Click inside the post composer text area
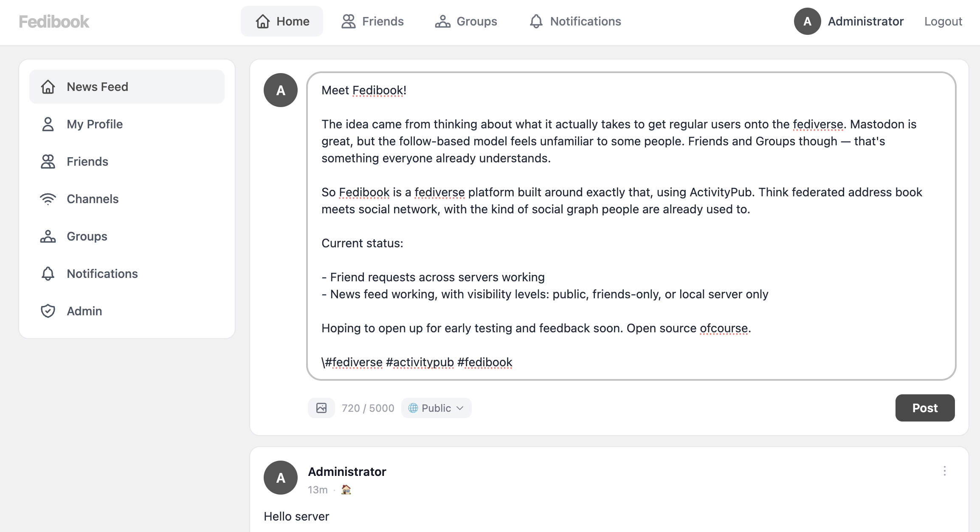This screenshot has width=980, height=532. coord(631,225)
